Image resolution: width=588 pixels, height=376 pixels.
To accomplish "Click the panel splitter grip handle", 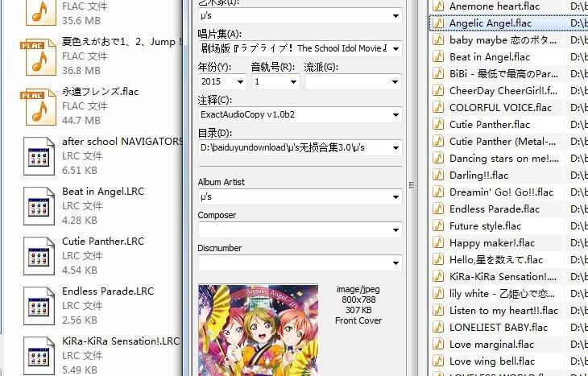I will [412, 185].
